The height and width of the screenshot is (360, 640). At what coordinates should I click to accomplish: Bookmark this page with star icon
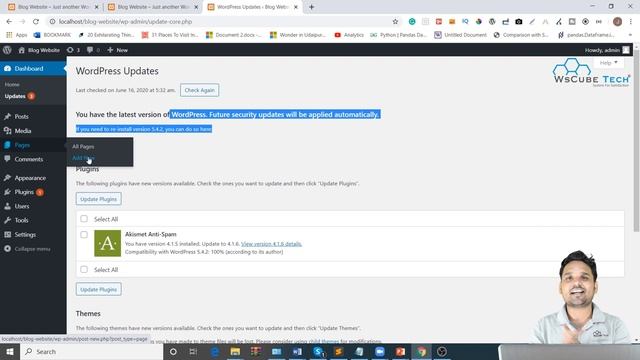click(395, 22)
